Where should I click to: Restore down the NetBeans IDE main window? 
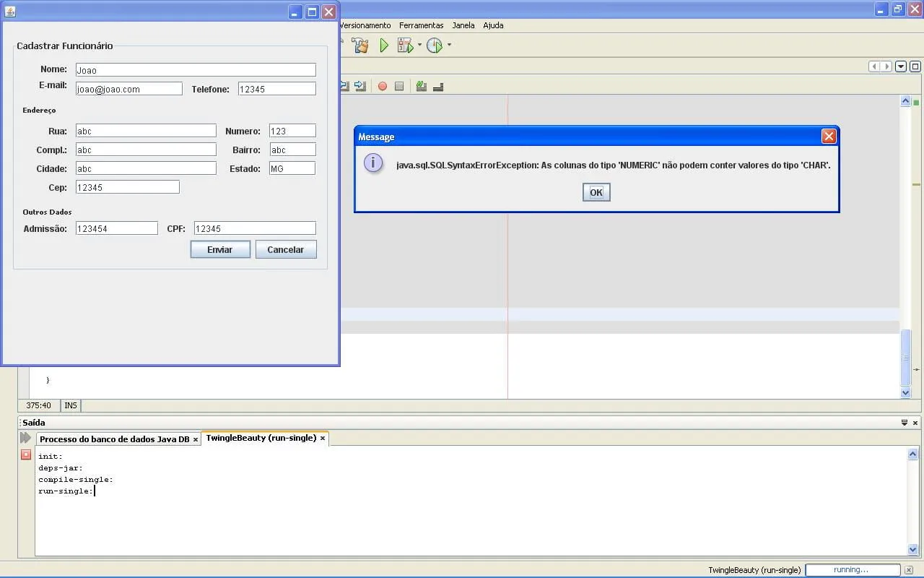click(x=898, y=9)
